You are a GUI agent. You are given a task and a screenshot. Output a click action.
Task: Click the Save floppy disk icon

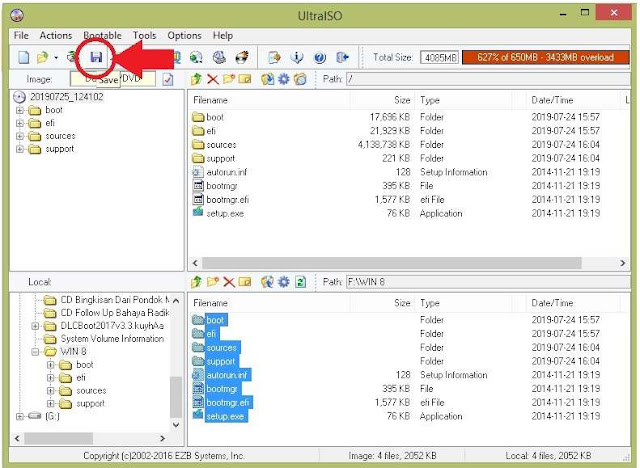tap(96, 57)
